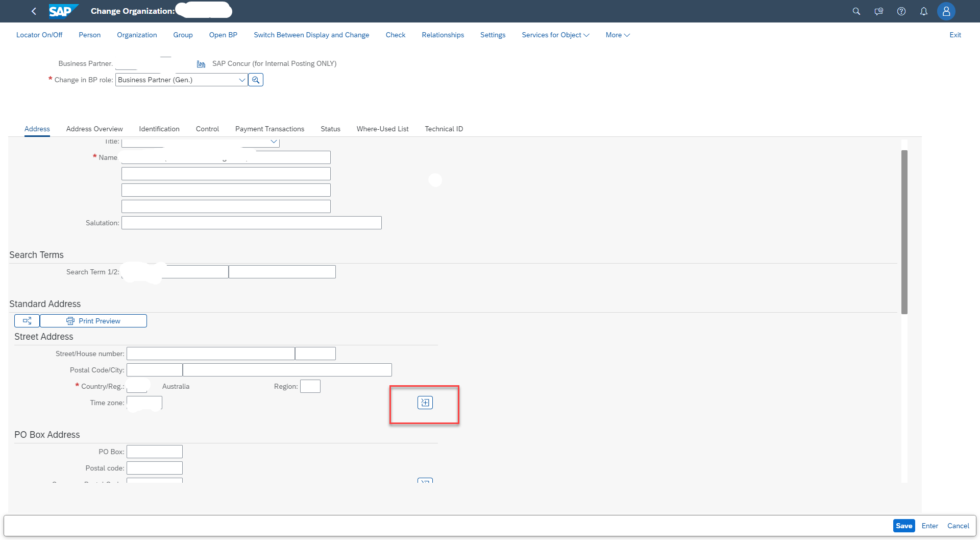Click the magnifier button beside BP role
Screen dimensions: 980x540
click(x=256, y=80)
